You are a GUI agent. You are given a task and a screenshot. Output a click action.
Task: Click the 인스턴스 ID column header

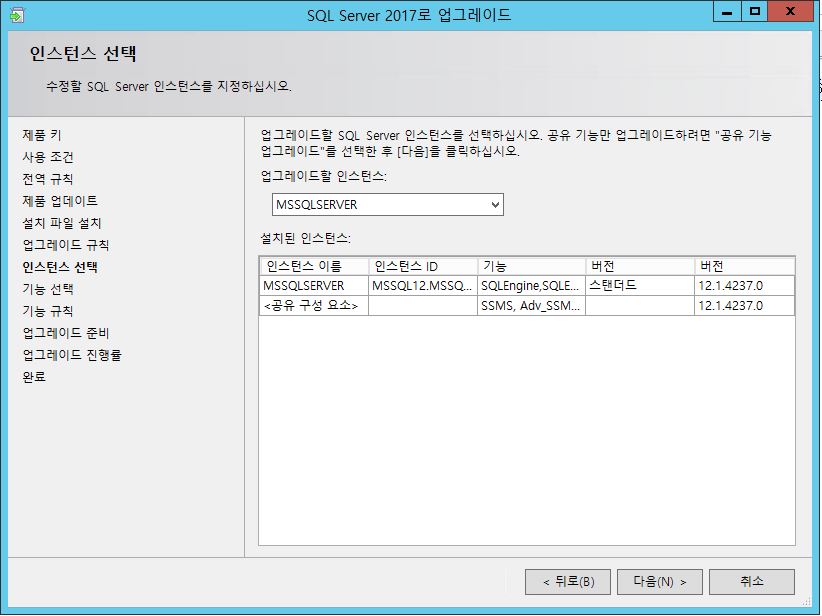pos(423,266)
